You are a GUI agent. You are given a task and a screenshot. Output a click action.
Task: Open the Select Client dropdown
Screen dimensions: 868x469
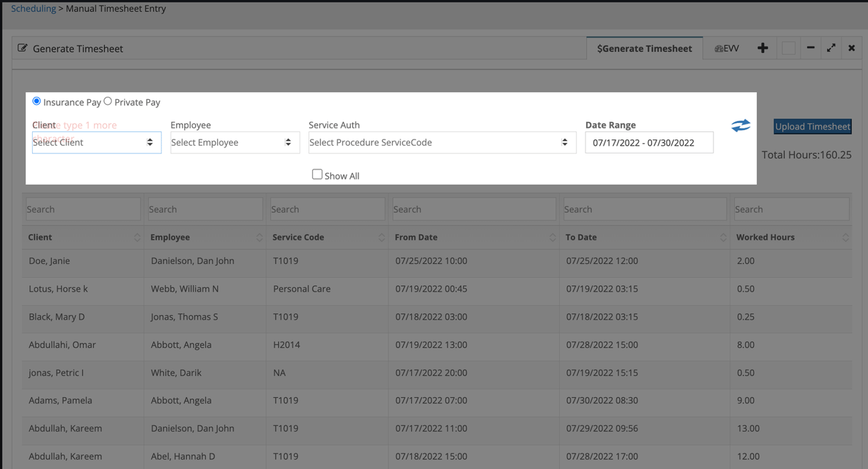(96, 142)
